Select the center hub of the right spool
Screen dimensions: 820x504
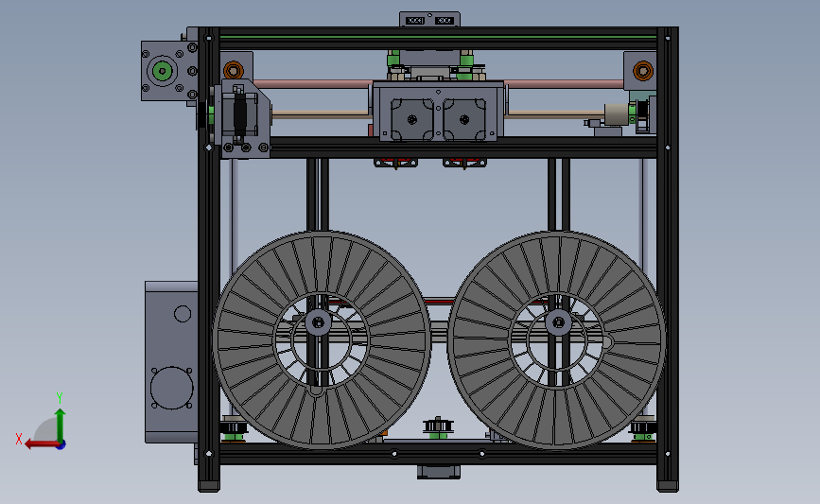[x=559, y=322]
